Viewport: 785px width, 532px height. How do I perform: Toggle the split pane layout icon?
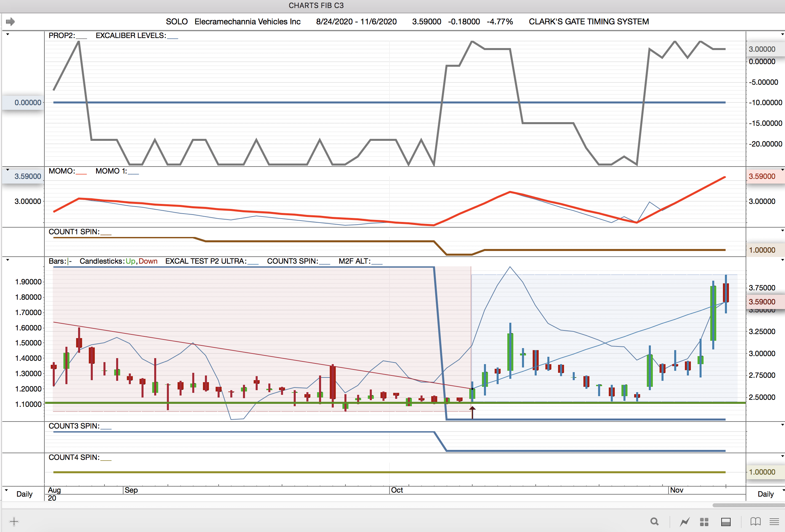[726, 522]
